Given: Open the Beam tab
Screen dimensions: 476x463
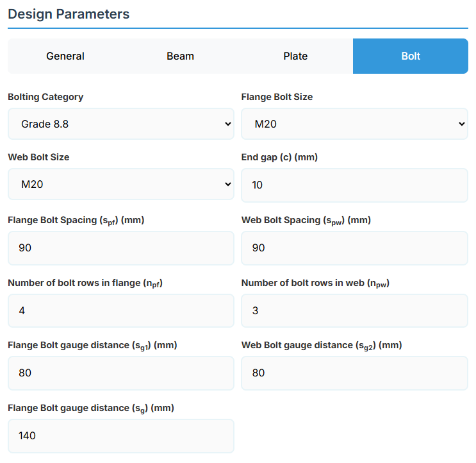Looking at the screenshot, I should 180,56.
